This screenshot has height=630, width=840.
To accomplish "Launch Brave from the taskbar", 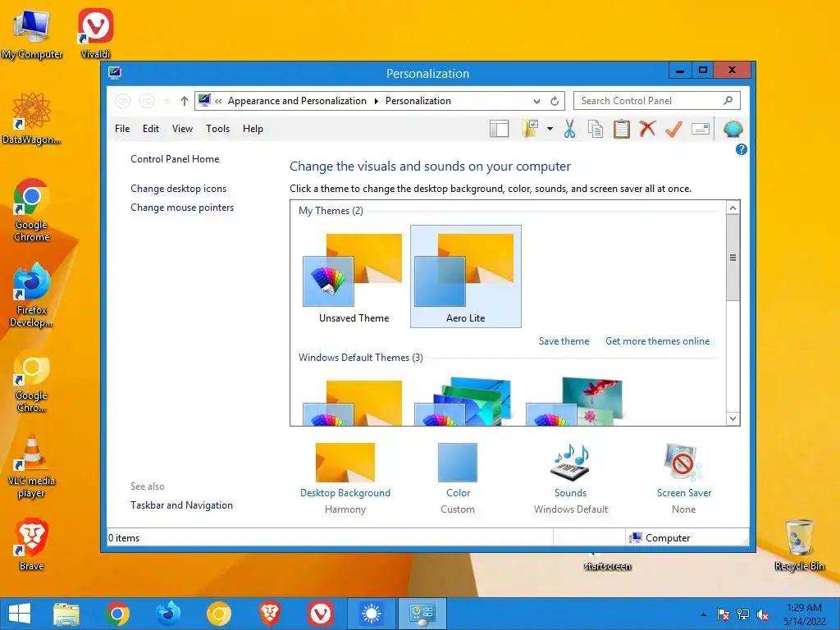I will 270,614.
